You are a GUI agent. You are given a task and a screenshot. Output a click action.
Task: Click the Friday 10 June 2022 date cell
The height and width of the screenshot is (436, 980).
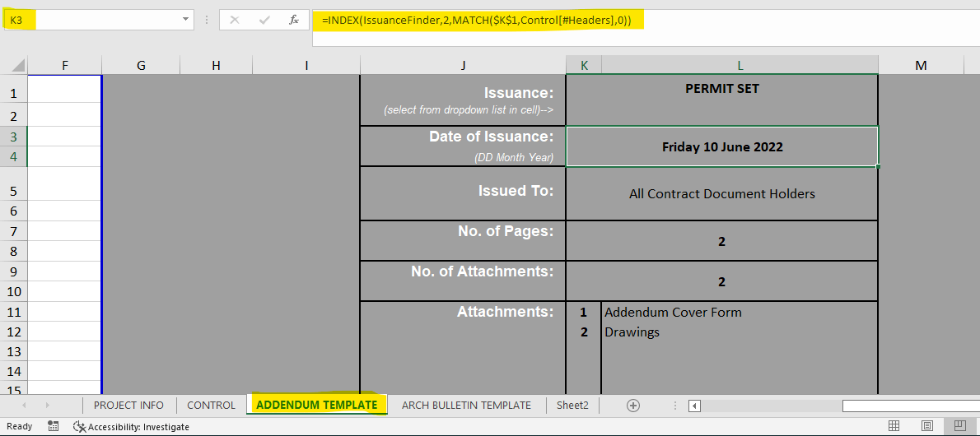click(722, 146)
